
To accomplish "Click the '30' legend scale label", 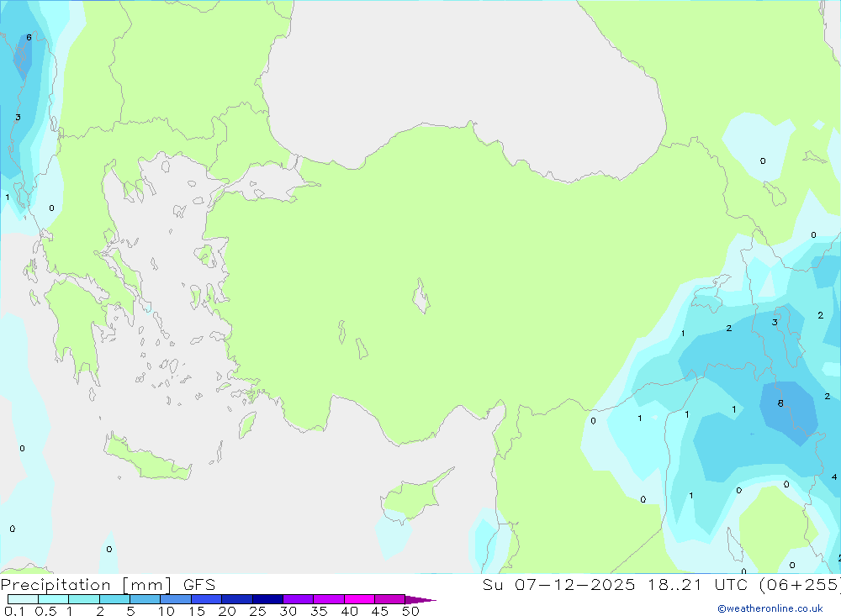I will point(288,611).
